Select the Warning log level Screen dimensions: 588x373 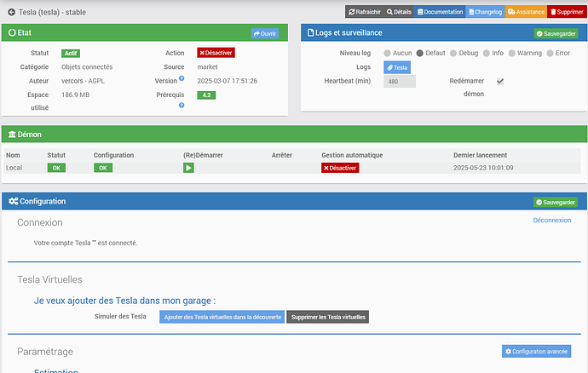(x=512, y=54)
